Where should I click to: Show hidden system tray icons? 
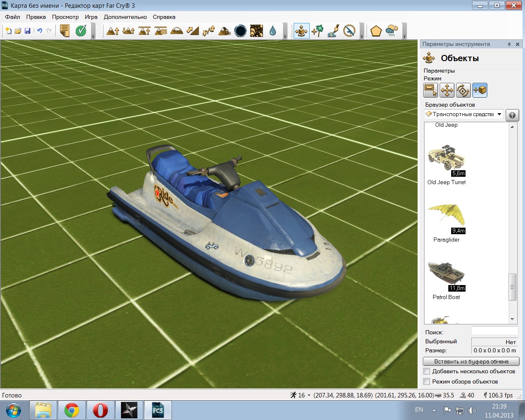click(434, 410)
